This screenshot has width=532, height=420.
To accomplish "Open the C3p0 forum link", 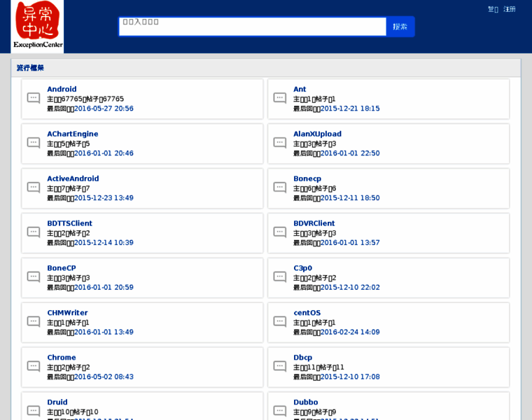I will [302, 268].
